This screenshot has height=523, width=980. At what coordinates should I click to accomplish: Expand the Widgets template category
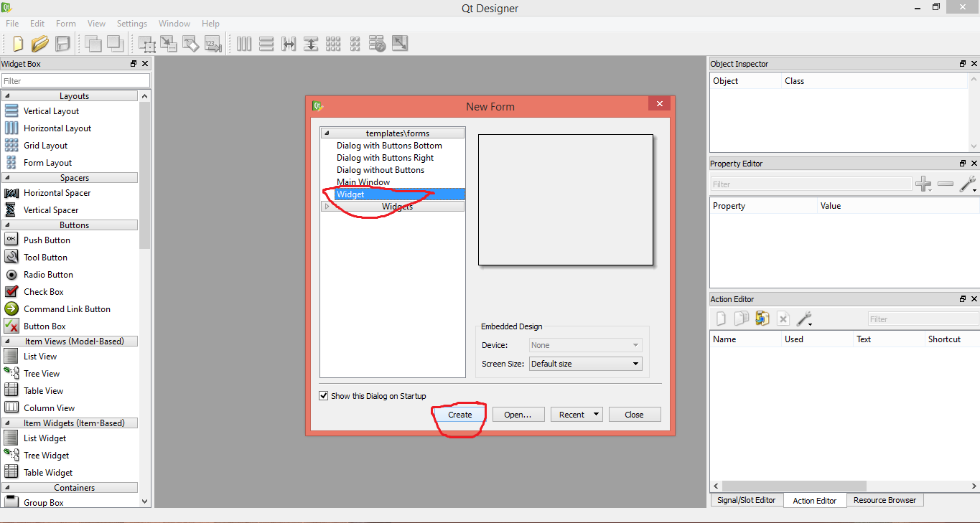(x=327, y=207)
